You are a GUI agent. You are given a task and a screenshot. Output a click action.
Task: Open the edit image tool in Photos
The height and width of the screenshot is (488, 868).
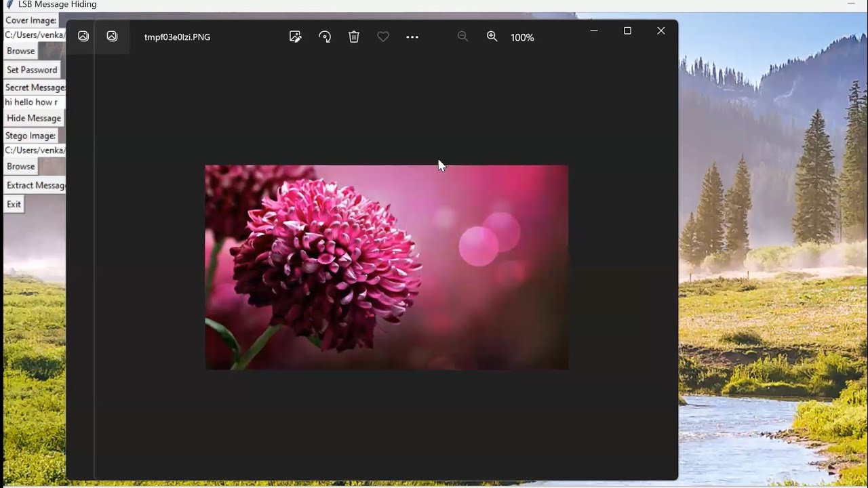(x=295, y=37)
